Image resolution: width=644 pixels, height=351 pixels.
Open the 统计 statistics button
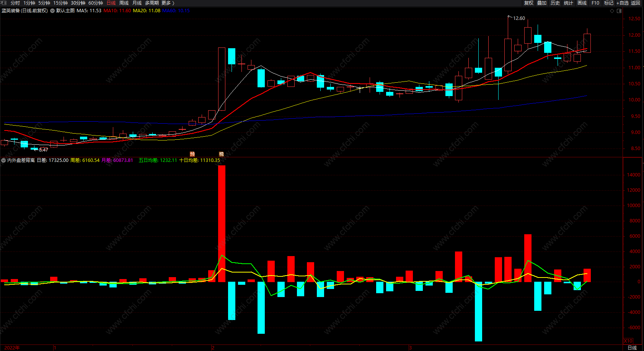coord(569,3)
